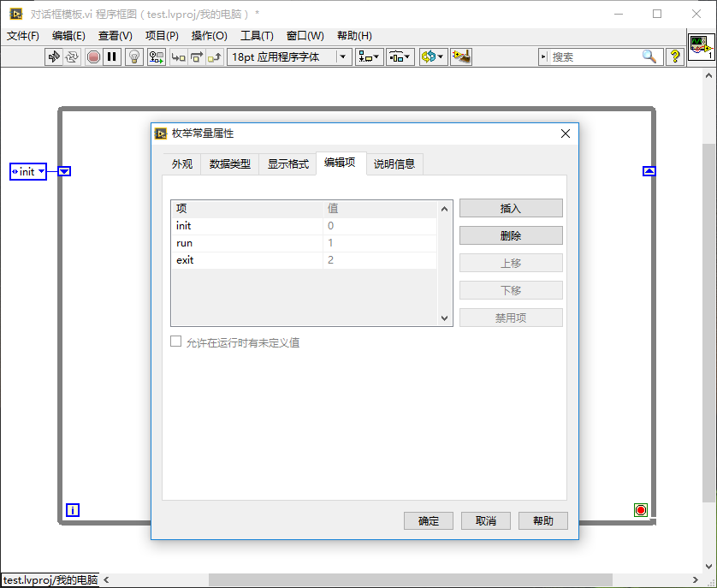Enable 允许在运行时有未定义值 checkbox
This screenshot has height=588, width=717.
click(x=176, y=342)
